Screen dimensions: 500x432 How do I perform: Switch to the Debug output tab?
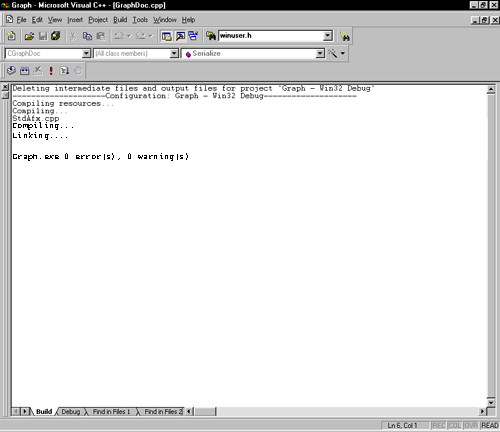tap(71, 412)
